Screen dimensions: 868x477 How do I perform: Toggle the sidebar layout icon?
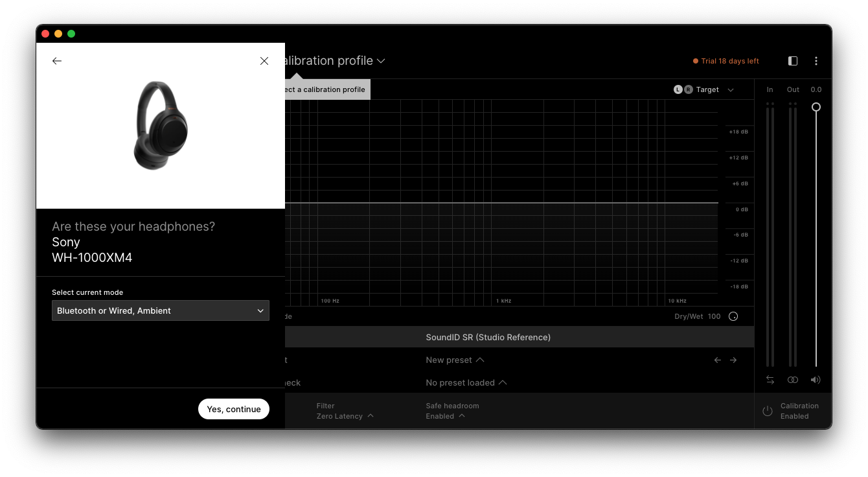coord(793,61)
